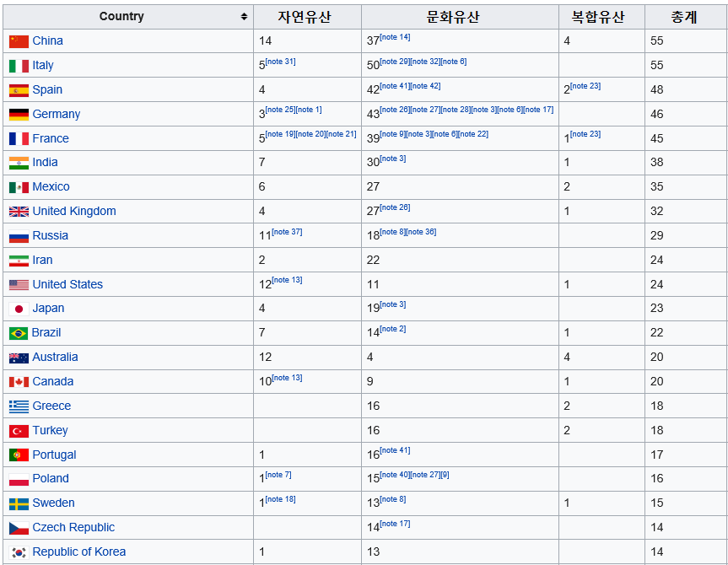Viewport: 728px width, 565px height.
Task: Open note 19 in France's row
Action: pos(280,134)
